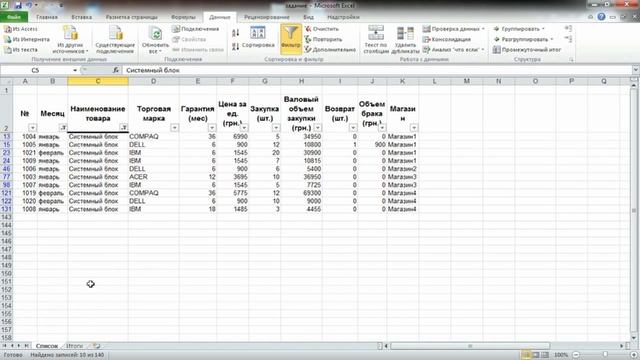Click zoom in plus button
640x360 pixels.
tap(633, 355)
